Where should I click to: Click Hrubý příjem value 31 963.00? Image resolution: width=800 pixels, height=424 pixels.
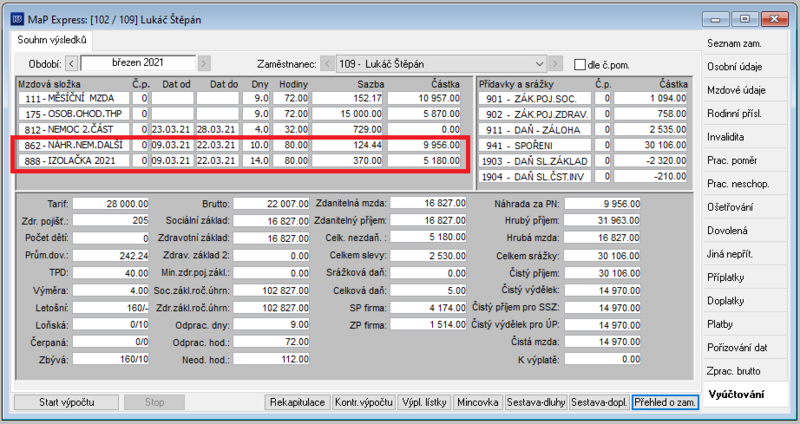point(603,220)
